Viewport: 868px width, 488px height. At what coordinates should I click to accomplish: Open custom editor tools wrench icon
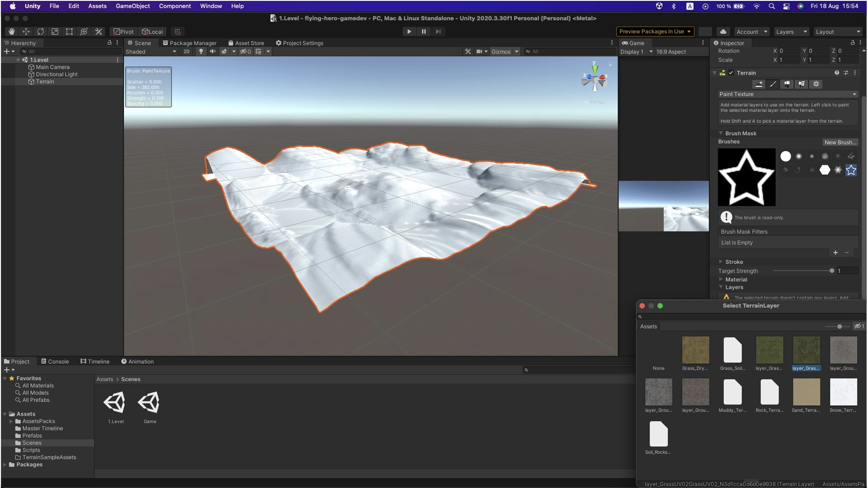coord(98,32)
